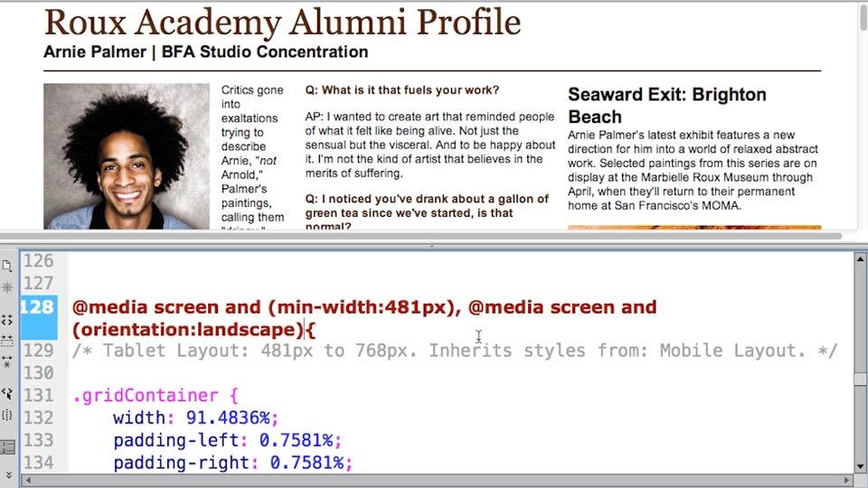Click line number 130
This screenshot has height=488, width=868.
pyautogui.click(x=38, y=373)
